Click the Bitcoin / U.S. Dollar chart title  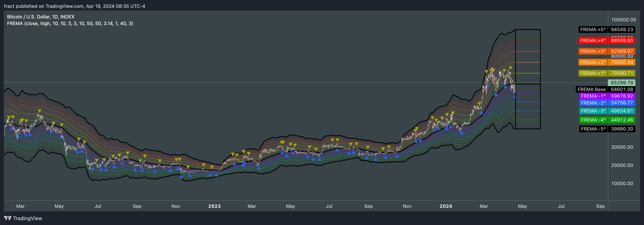(41, 17)
